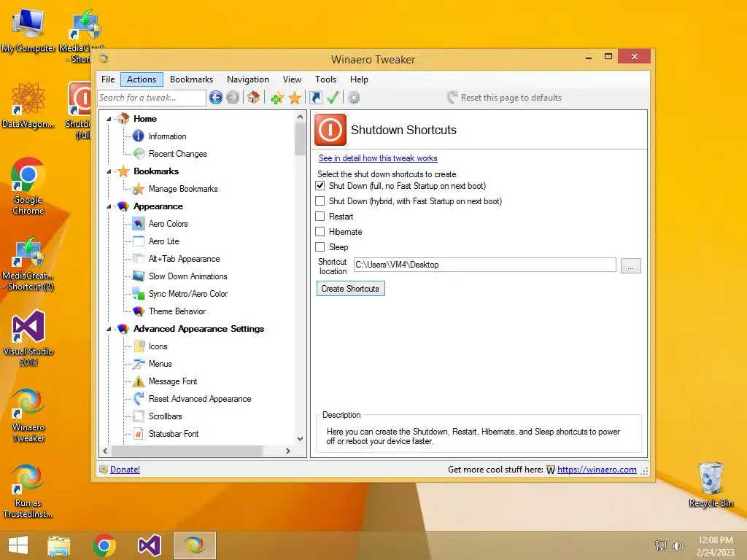The width and height of the screenshot is (747, 560).
Task: Click the tree's horizontal scroll left arrow
Action: [x=105, y=451]
